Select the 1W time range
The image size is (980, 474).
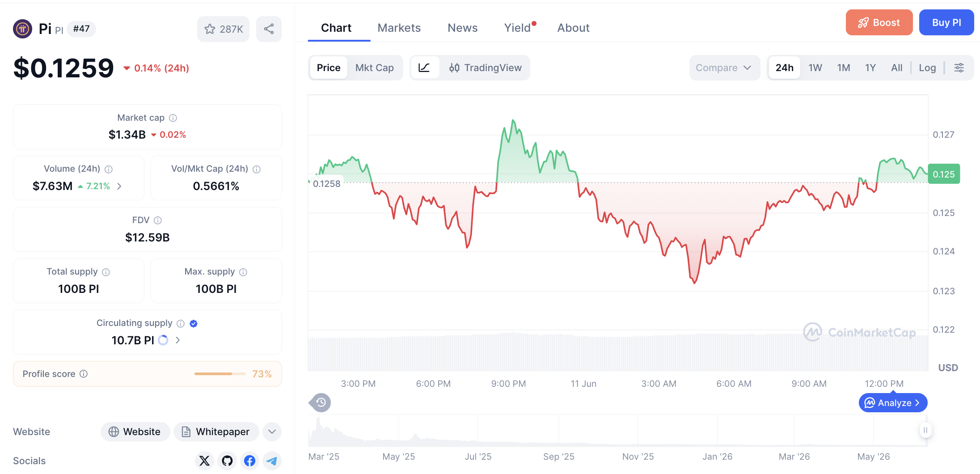815,68
